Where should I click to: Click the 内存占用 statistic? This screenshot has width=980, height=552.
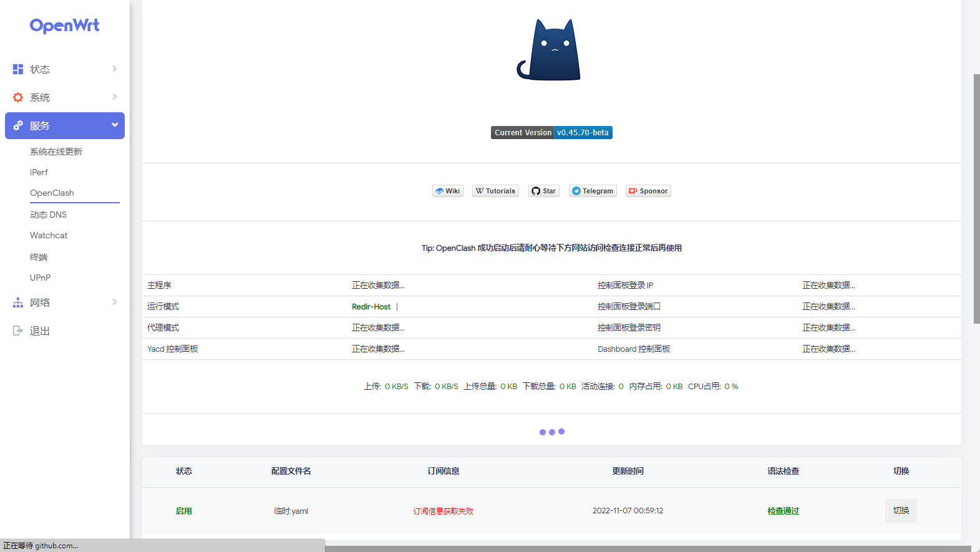656,386
